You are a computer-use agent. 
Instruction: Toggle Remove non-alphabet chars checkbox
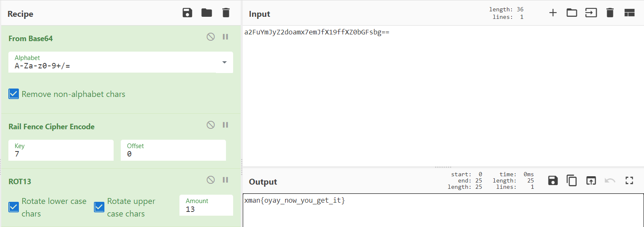point(14,94)
